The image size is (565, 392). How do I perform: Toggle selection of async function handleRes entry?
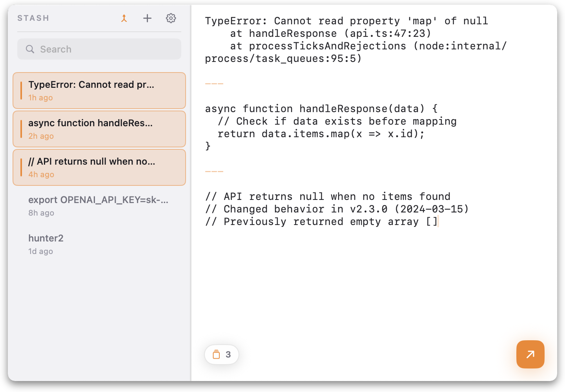point(99,129)
